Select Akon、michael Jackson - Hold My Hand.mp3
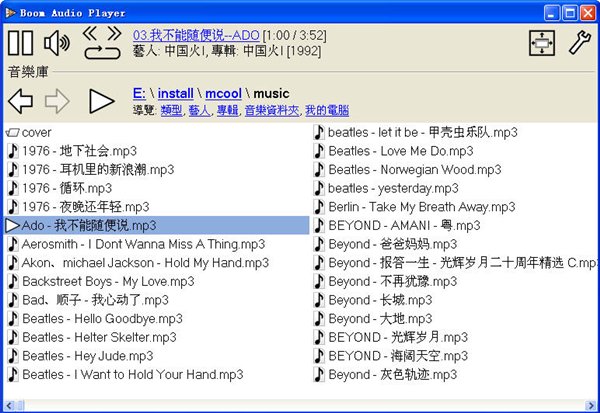Viewport: 600px width, 413px height. click(138, 263)
